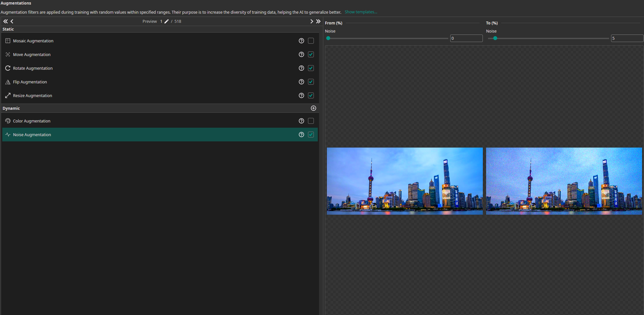Jump to last preview image
This screenshot has height=315, width=644.
[318, 21]
